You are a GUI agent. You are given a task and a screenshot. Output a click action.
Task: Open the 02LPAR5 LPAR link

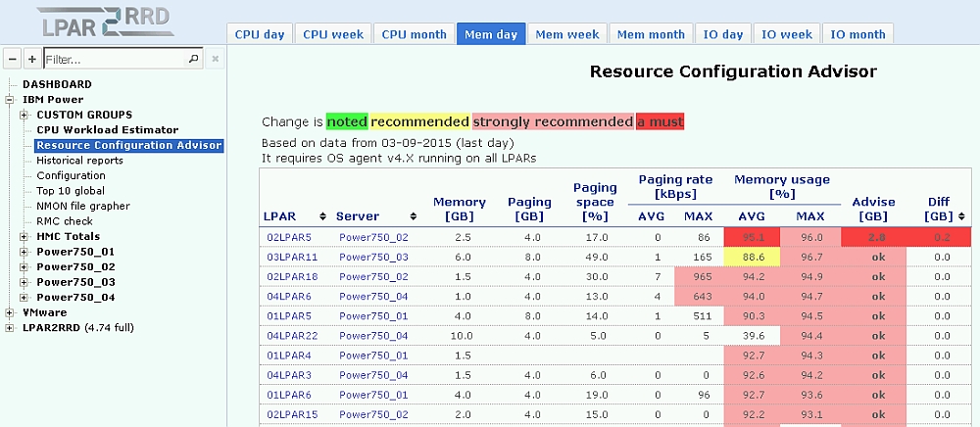(289, 238)
